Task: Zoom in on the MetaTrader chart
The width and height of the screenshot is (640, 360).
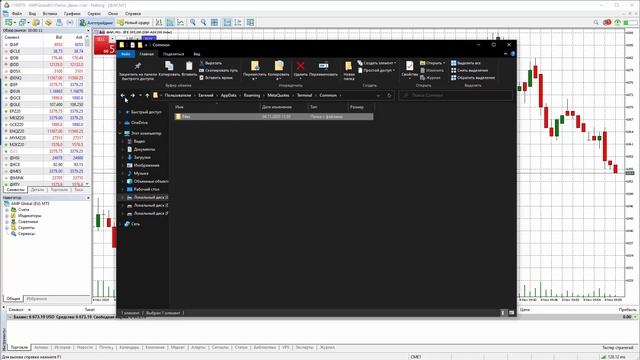Action: point(193,22)
